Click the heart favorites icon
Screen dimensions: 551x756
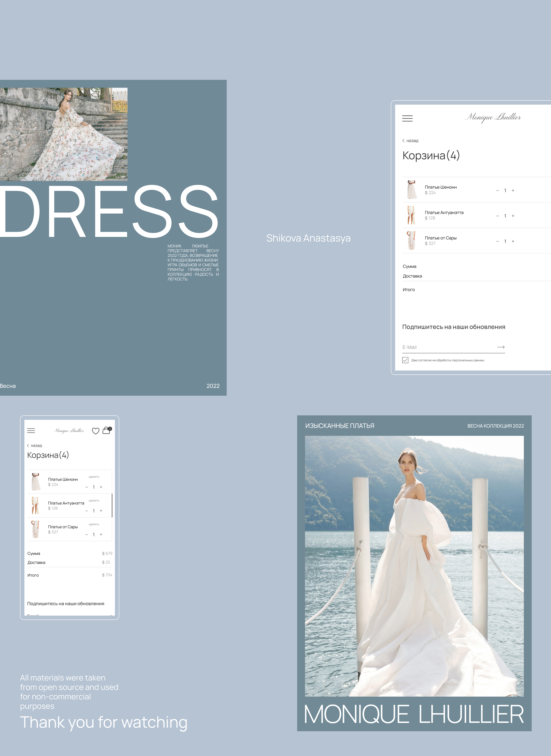point(95,431)
